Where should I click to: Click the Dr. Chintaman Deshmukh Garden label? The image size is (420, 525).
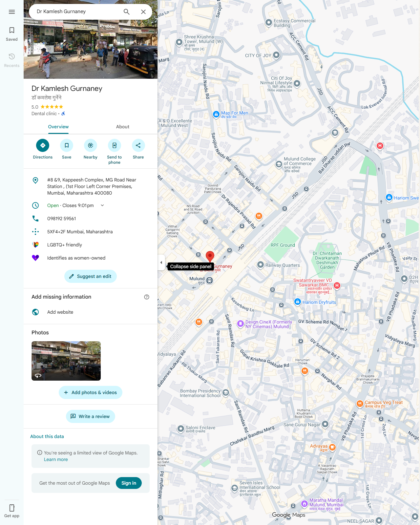point(327,260)
